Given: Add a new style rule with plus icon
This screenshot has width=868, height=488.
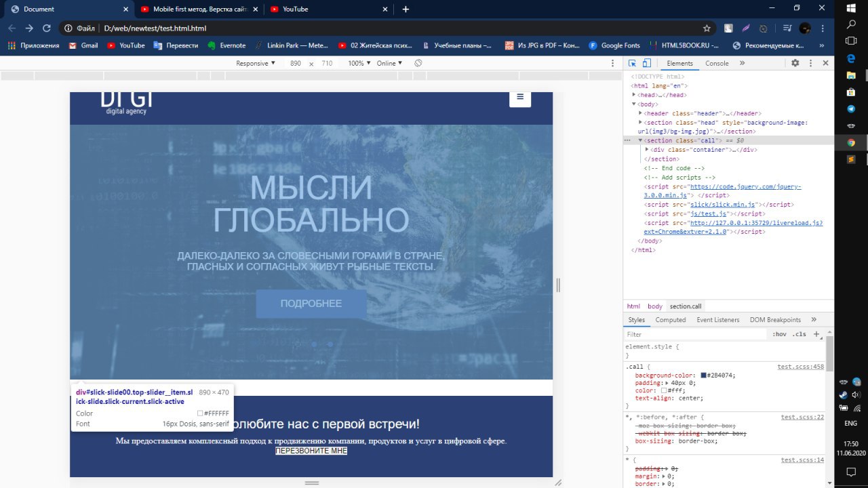Looking at the screenshot, I should [816, 334].
